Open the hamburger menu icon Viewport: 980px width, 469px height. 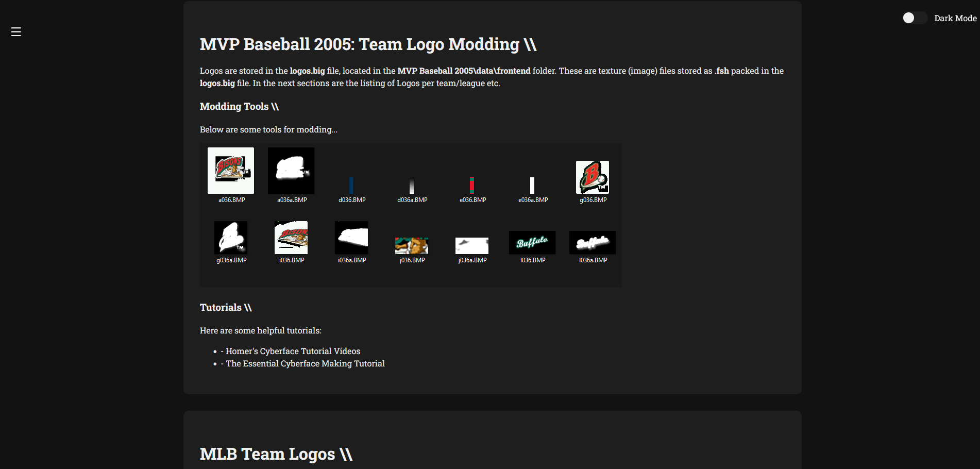pos(16,32)
